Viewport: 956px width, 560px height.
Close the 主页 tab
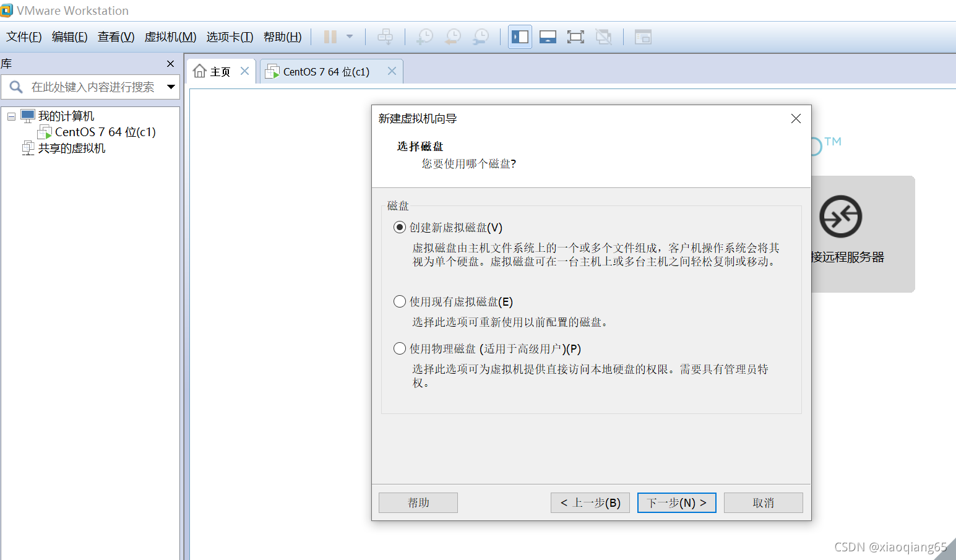[x=244, y=71]
